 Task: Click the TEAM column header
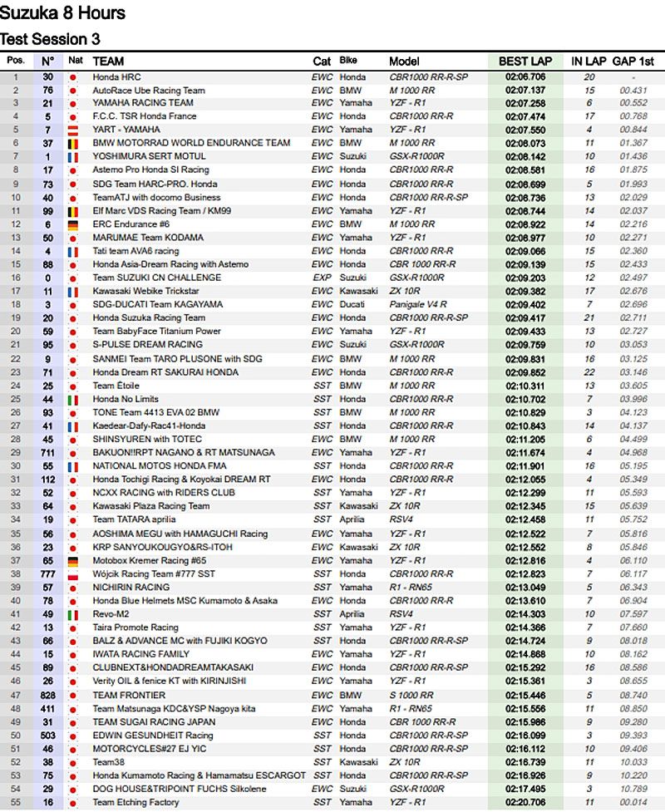click(x=108, y=62)
